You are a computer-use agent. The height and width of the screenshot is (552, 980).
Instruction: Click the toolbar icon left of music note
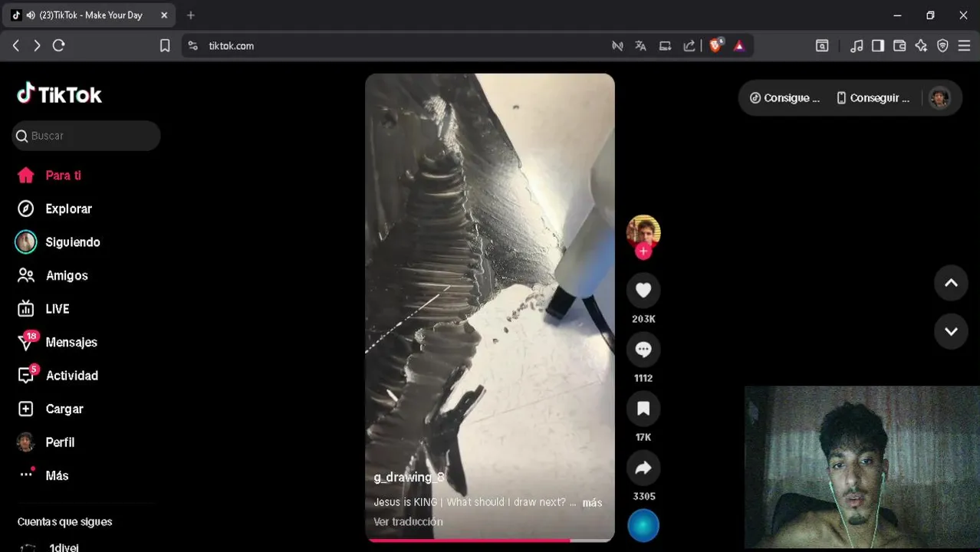coord(822,46)
